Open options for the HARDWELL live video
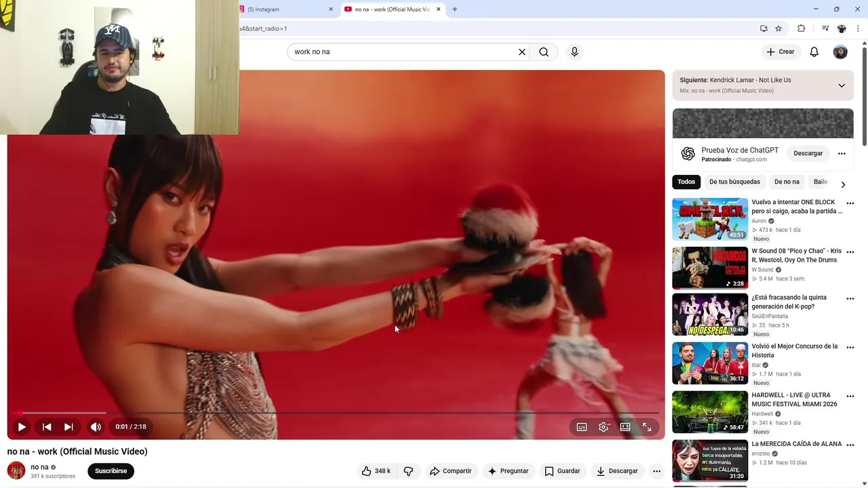 850,396
